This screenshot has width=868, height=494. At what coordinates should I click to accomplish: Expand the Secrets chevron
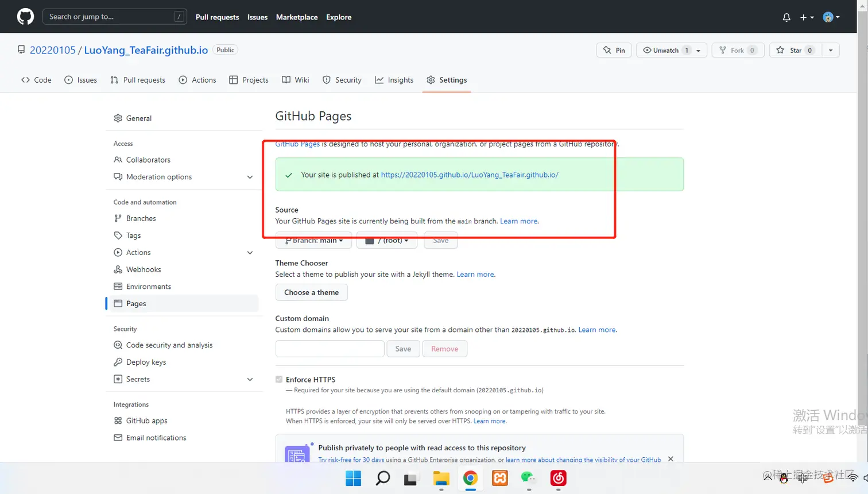[x=250, y=379]
